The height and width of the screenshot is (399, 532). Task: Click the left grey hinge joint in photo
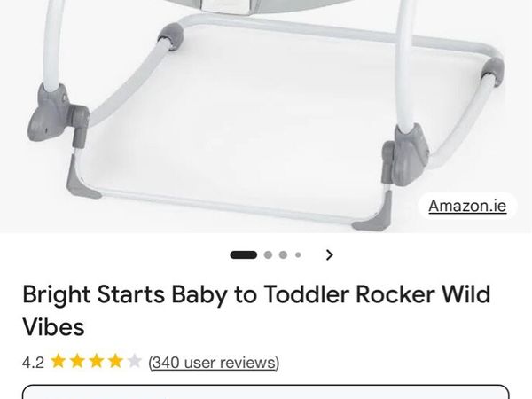pos(58,115)
